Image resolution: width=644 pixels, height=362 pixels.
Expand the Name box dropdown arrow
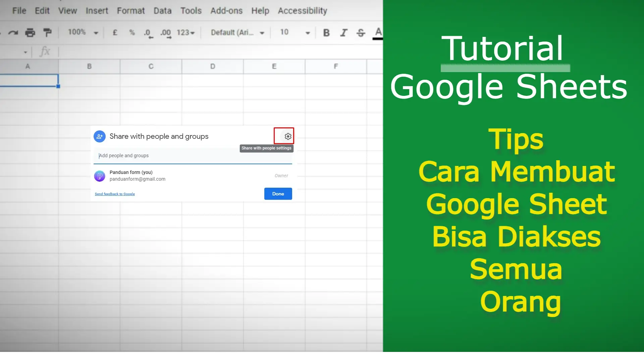click(25, 52)
